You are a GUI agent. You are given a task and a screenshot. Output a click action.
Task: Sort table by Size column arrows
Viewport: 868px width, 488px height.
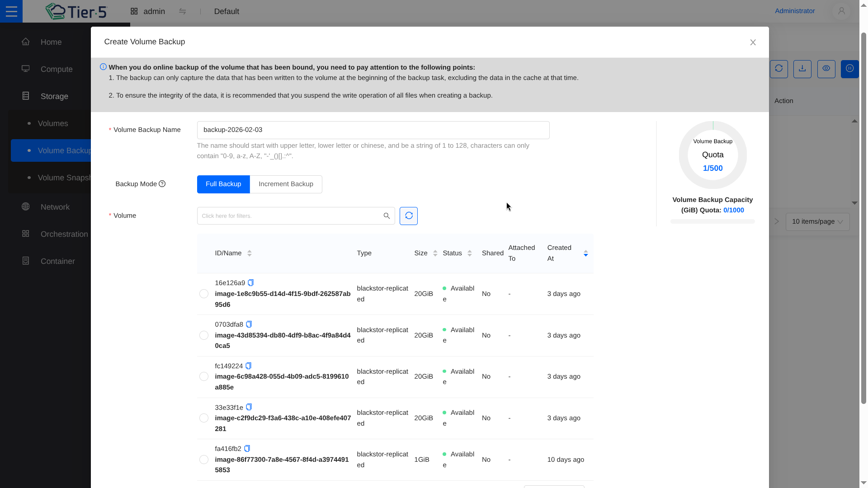coord(435,253)
